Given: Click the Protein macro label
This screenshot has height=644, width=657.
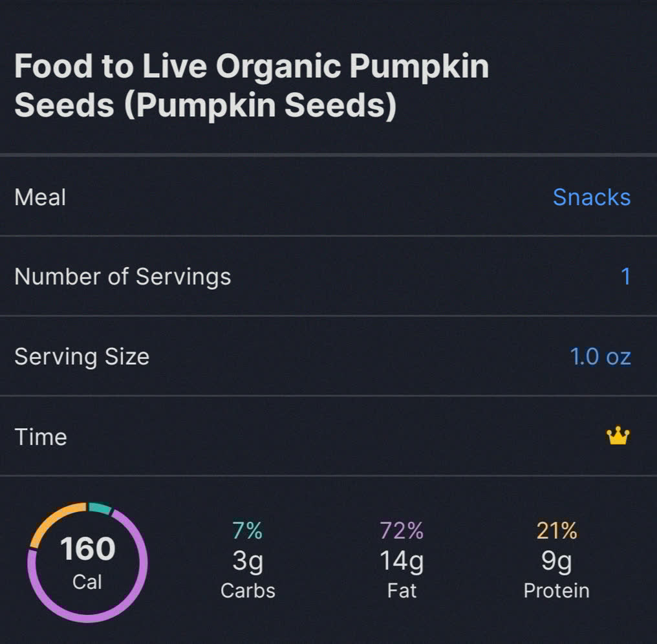Looking at the screenshot, I should pyautogui.click(x=556, y=590).
